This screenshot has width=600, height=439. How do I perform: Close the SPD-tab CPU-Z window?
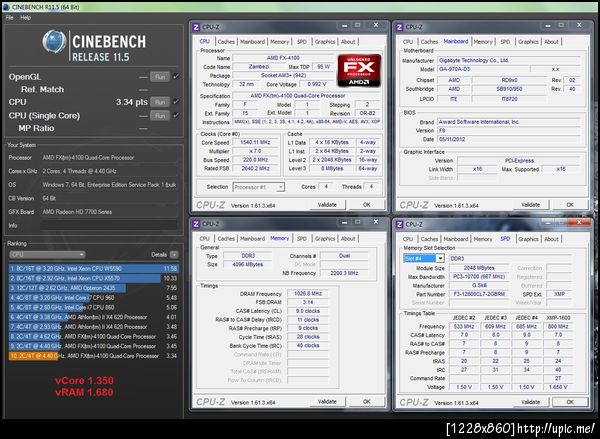tap(579, 222)
